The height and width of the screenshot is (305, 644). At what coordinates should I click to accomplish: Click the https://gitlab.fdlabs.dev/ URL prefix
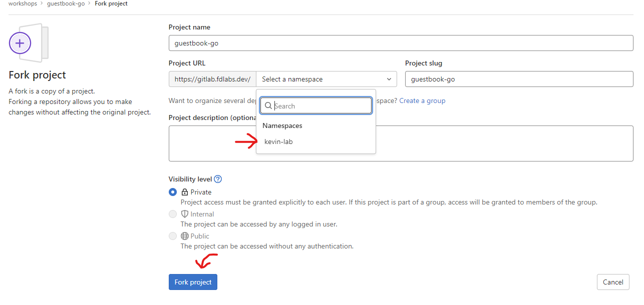point(212,79)
